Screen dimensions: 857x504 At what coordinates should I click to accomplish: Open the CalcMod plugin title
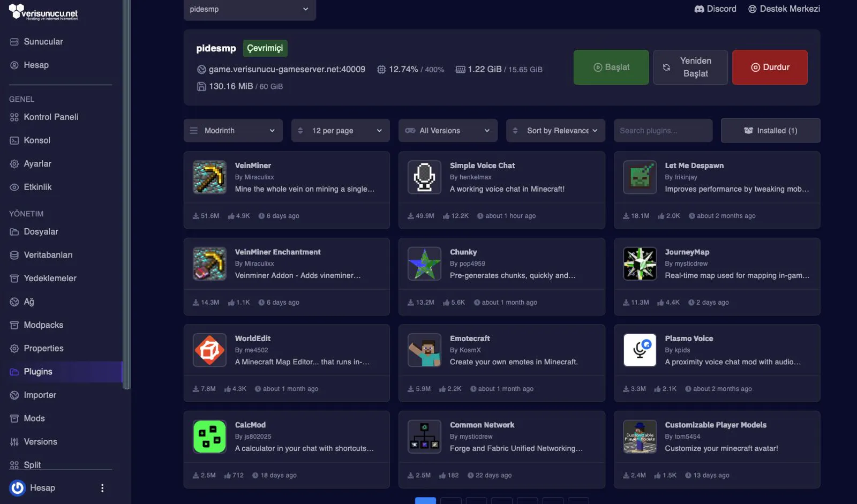(250, 425)
